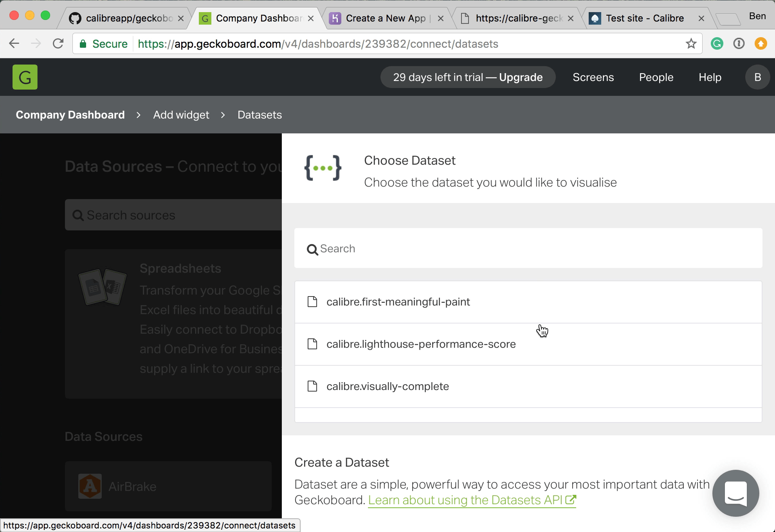Close the Test site - Calibre tab
This screenshot has width=775, height=532.
point(701,18)
